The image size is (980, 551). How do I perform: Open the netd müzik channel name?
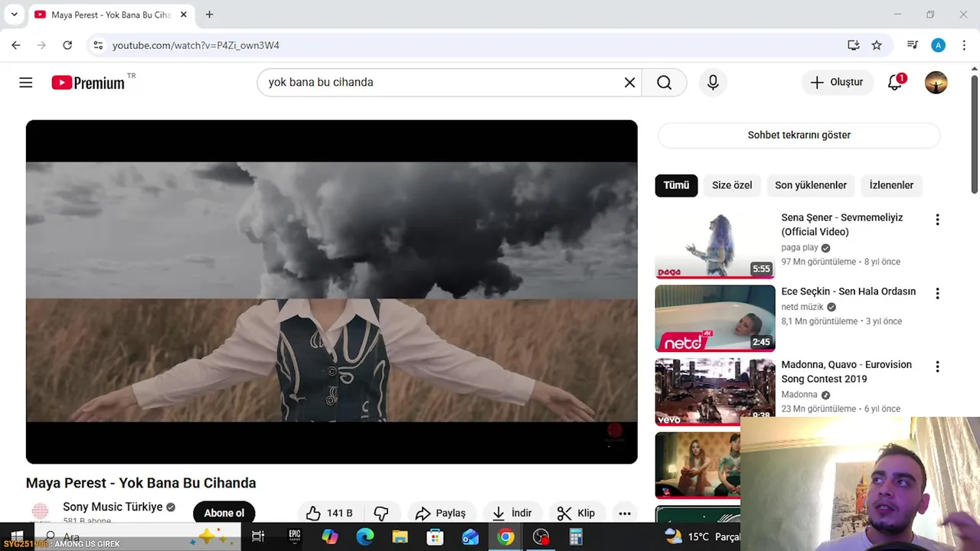802,307
